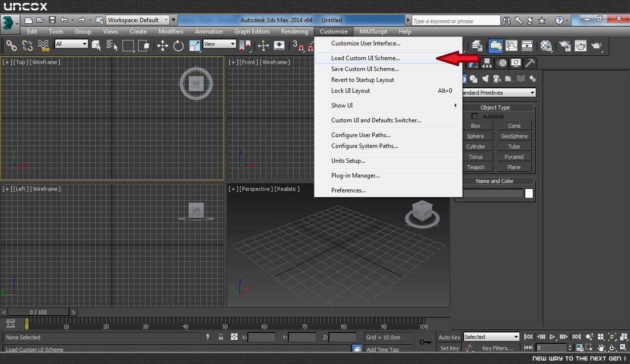Expand the Show UI submenu

point(389,106)
